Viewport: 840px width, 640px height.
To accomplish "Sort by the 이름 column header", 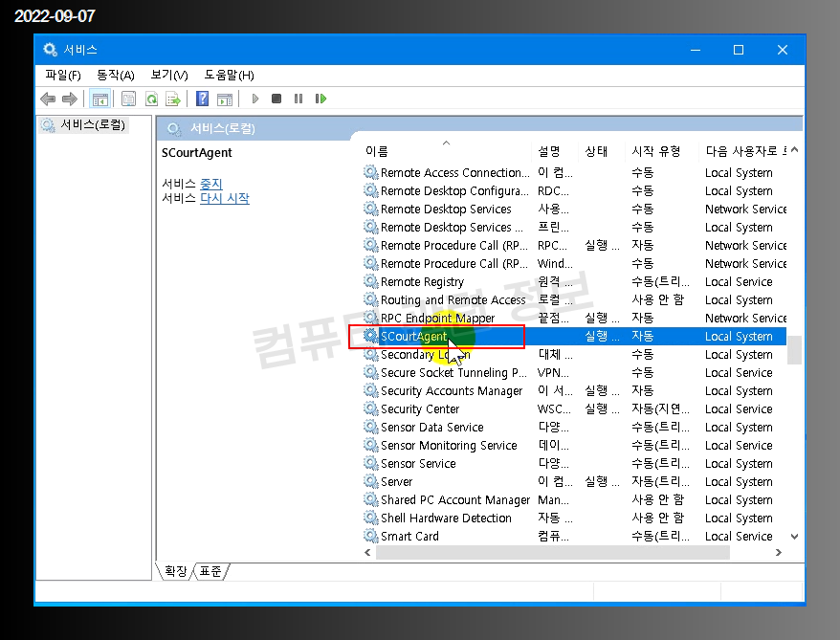I will coord(448,151).
